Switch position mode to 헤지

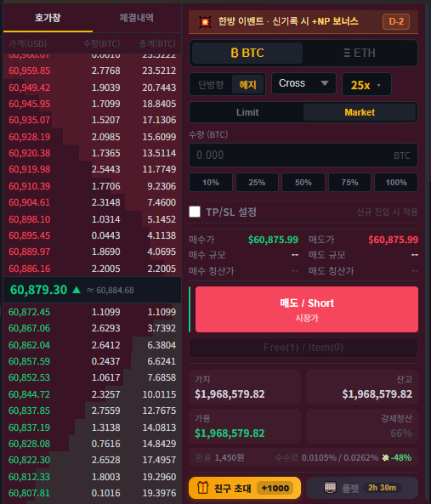point(247,84)
